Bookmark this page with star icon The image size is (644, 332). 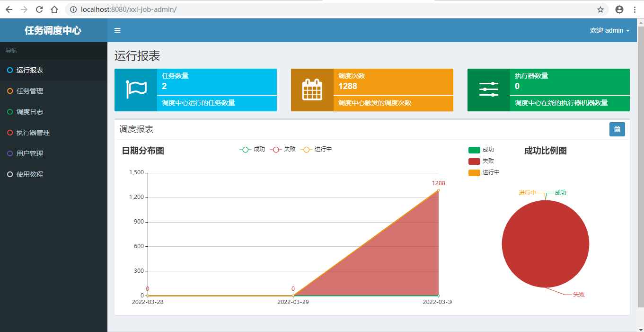pyautogui.click(x=600, y=9)
